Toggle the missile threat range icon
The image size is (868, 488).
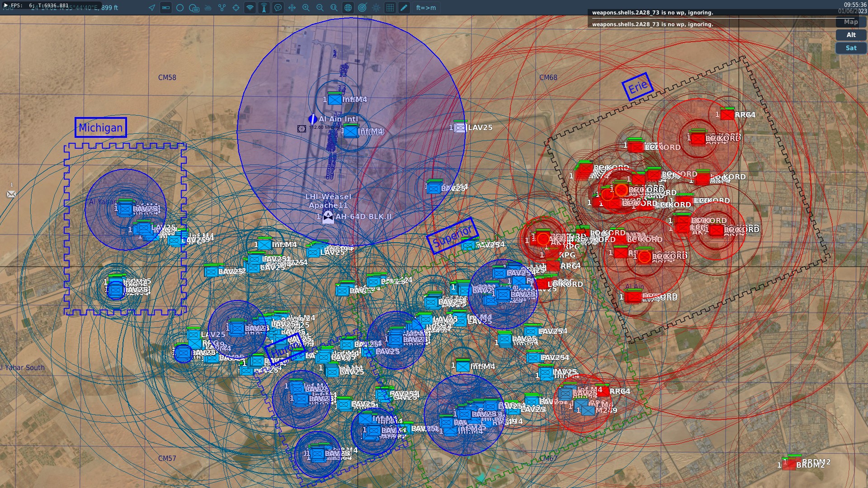[264, 8]
